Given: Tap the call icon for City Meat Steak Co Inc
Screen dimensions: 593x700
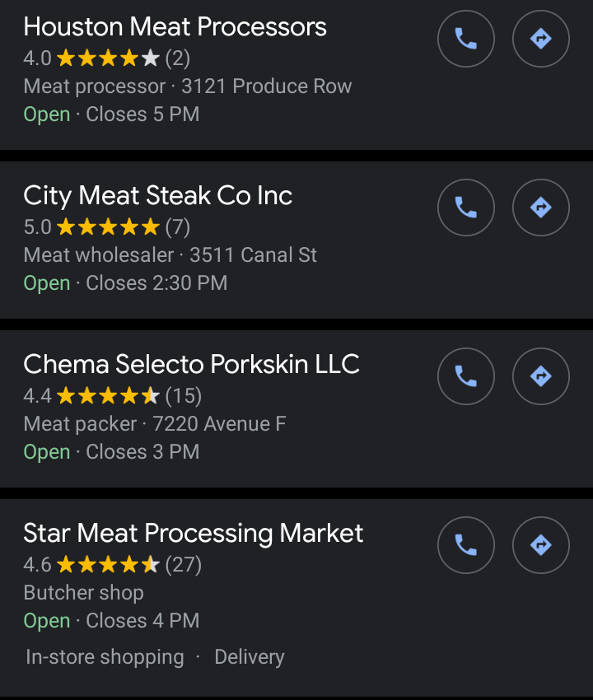Looking at the screenshot, I should pyautogui.click(x=466, y=208).
